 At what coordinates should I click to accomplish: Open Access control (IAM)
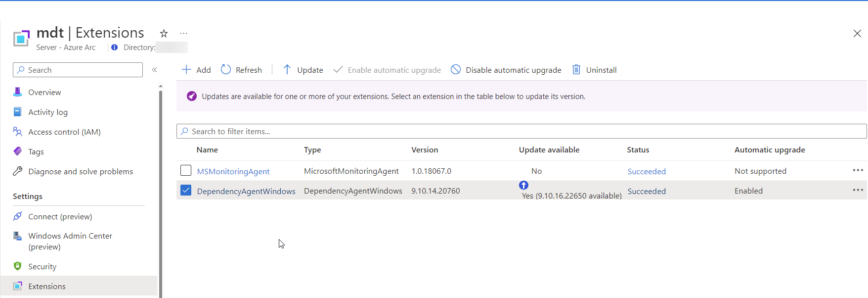pyautogui.click(x=64, y=132)
